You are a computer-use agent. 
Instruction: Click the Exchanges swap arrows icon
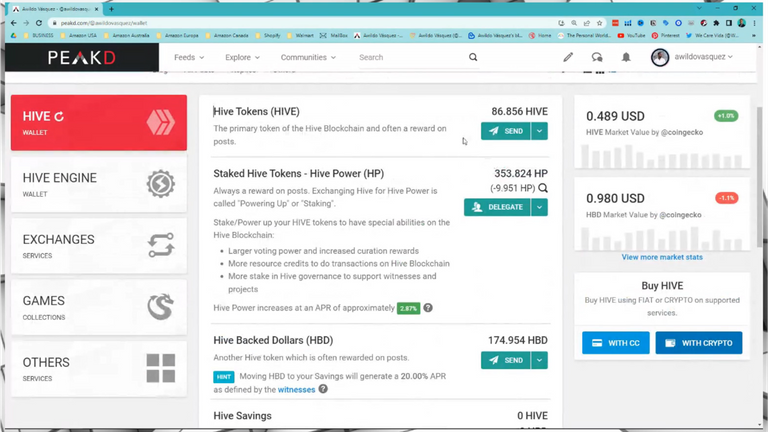[161, 245]
